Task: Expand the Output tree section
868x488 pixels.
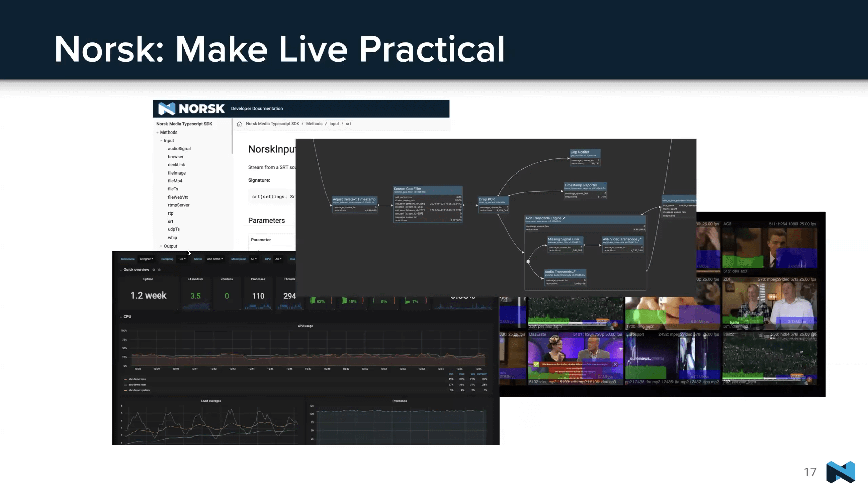Action: tap(161, 246)
